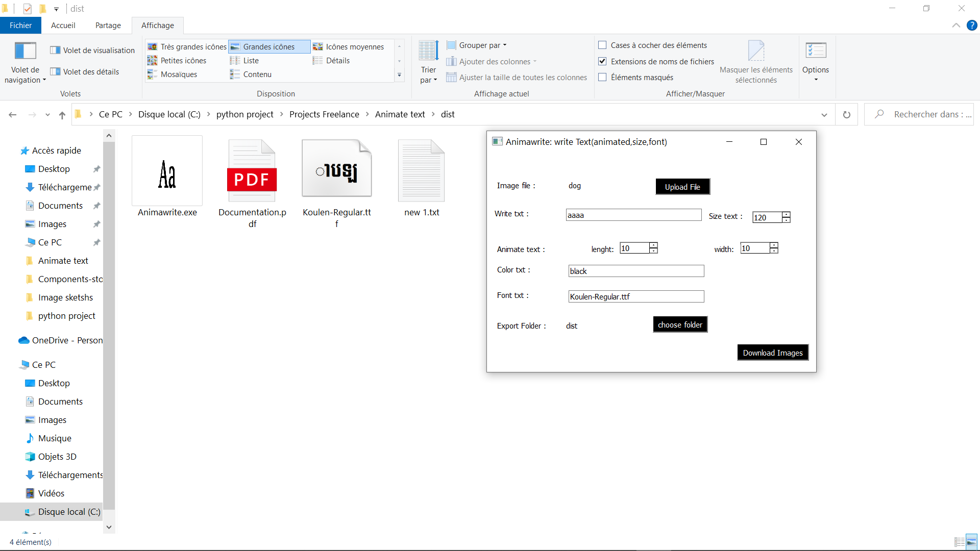This screenshot has height=551, width=980.
Task: Increase the Size text spinner value
Action: pyautogui.click(x=786, y=214)
